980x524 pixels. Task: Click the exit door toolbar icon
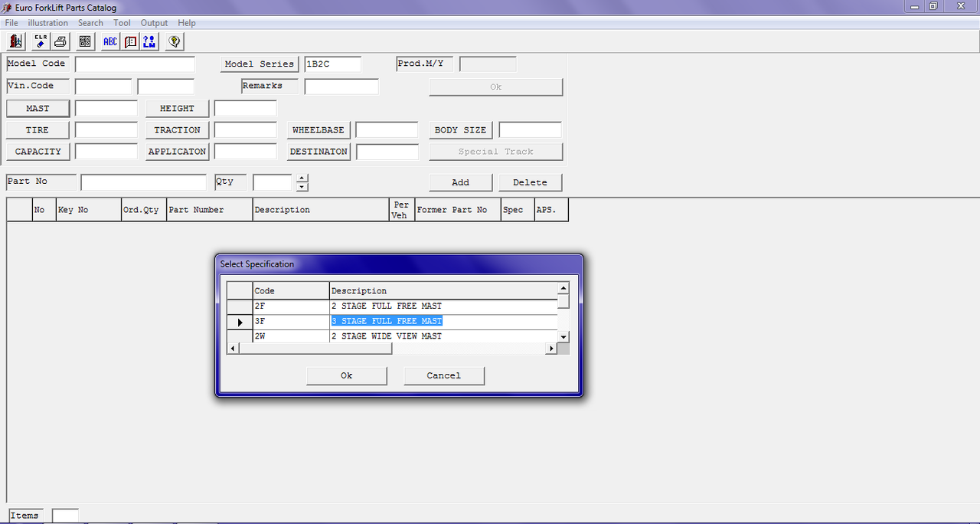[16, 41]
